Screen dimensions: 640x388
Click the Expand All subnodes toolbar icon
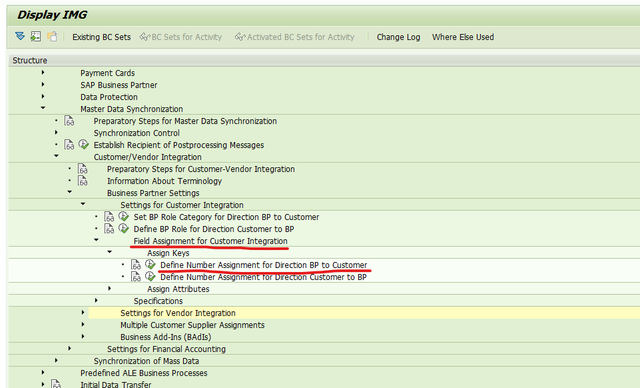(20, 36)
